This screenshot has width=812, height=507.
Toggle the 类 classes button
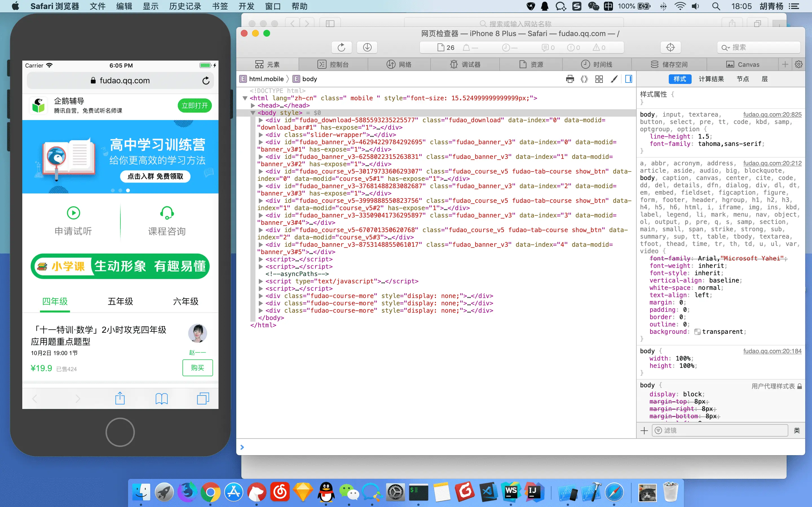pos(796,430)
